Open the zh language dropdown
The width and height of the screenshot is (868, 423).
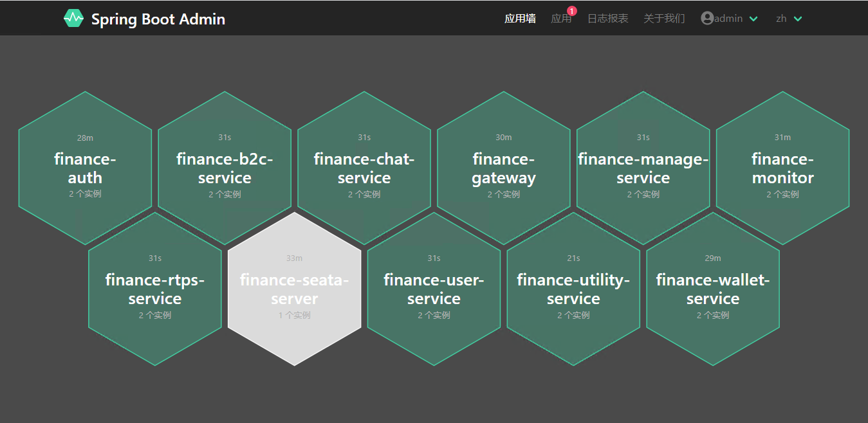click(789, 19)
